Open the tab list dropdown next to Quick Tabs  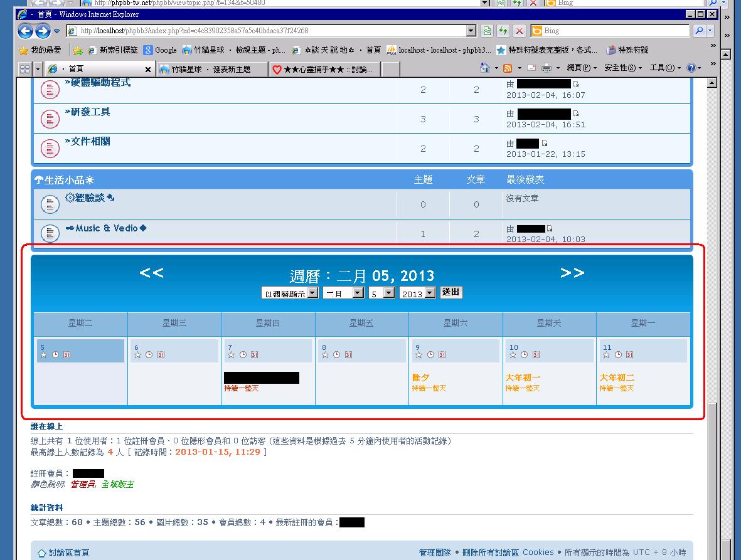(x=38, y=70)
